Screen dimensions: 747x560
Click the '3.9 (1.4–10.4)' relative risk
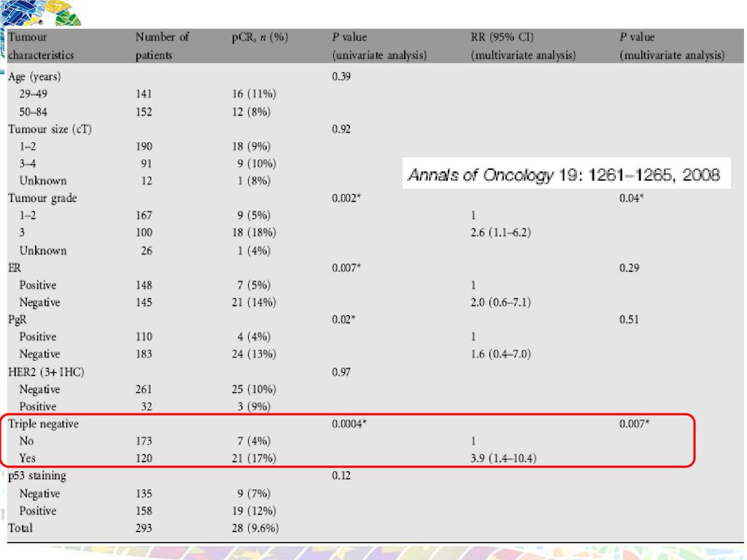click(x=503, y=458)
